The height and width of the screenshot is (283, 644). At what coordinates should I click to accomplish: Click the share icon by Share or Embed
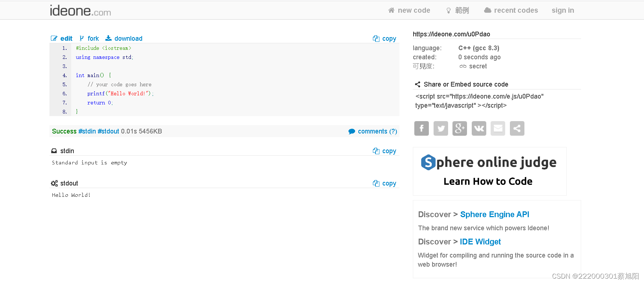(x=418, y=84)
